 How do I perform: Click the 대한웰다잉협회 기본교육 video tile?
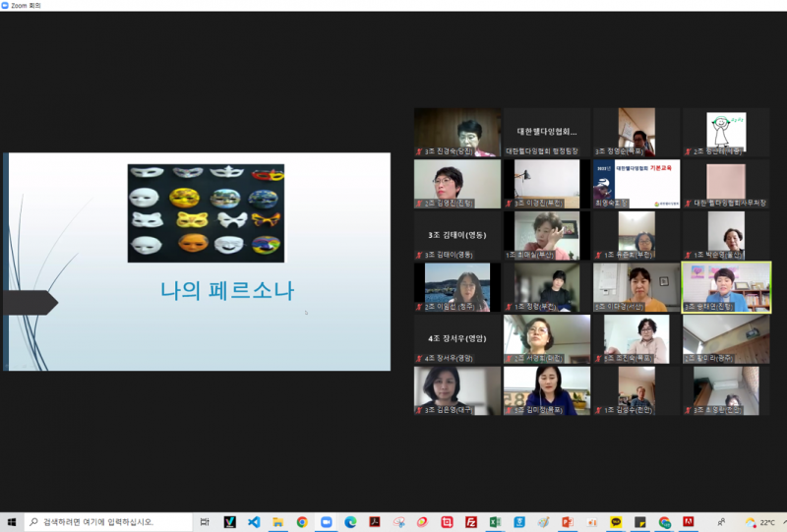point(636,184)
